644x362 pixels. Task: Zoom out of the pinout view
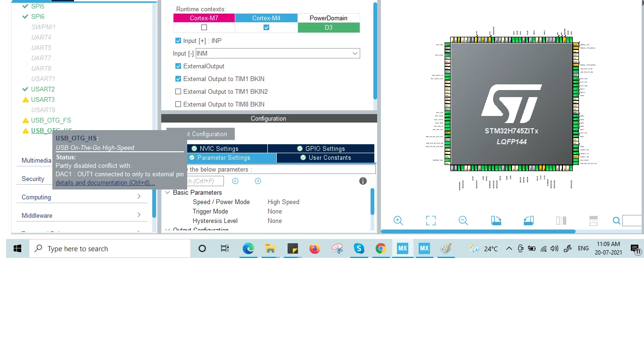[463, 221]
